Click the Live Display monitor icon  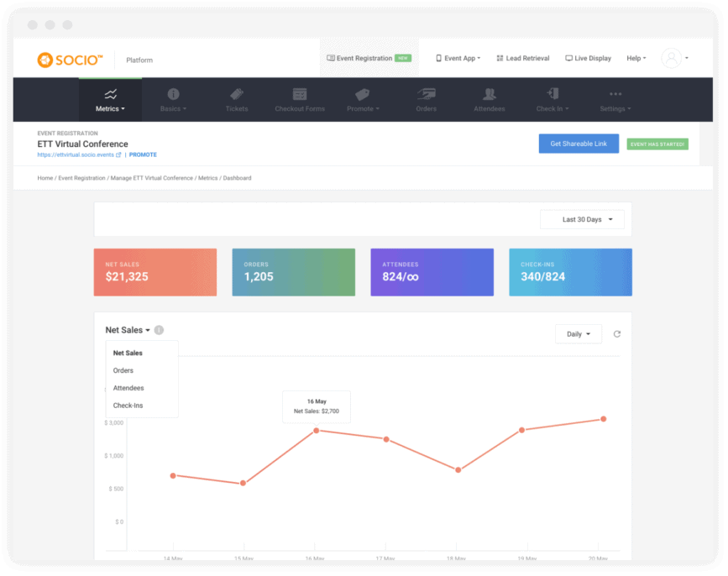coord(568,59)
